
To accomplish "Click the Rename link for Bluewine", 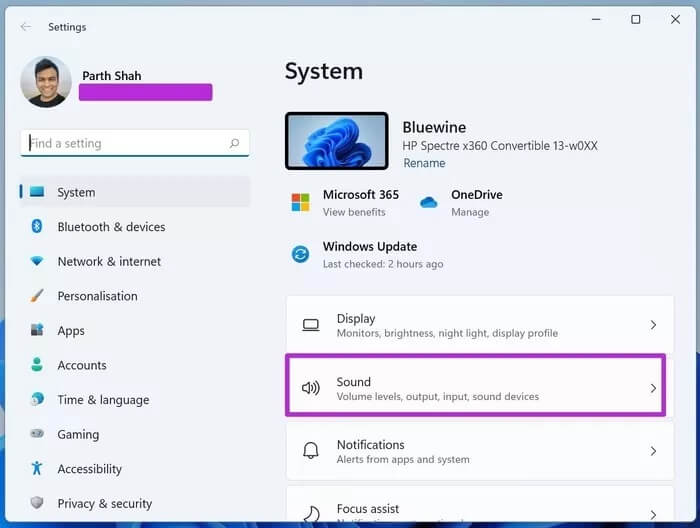I will pos(424,163).
